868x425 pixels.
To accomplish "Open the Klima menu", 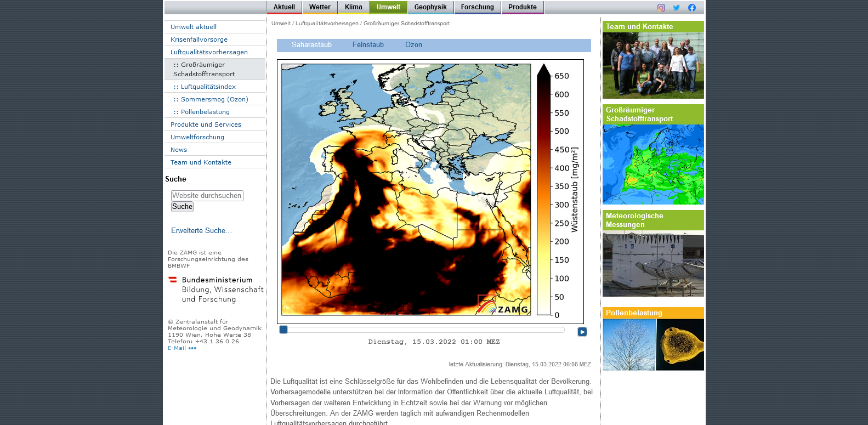I will [x=354, y=7].
